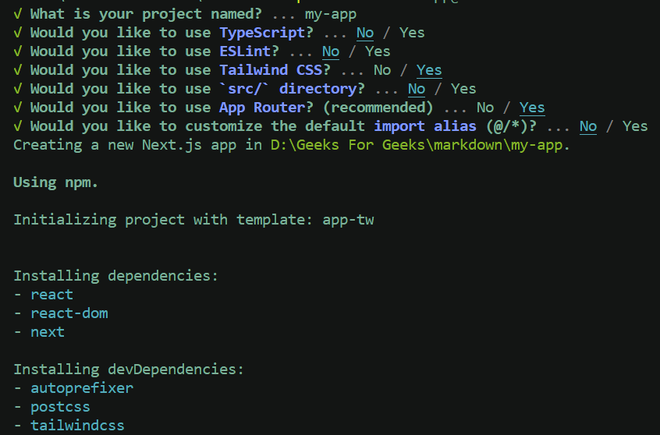The width and height of the screenshot is (660, 435).
Task: Click the checkmark beside the project name prompt
Action: (18, 15)
